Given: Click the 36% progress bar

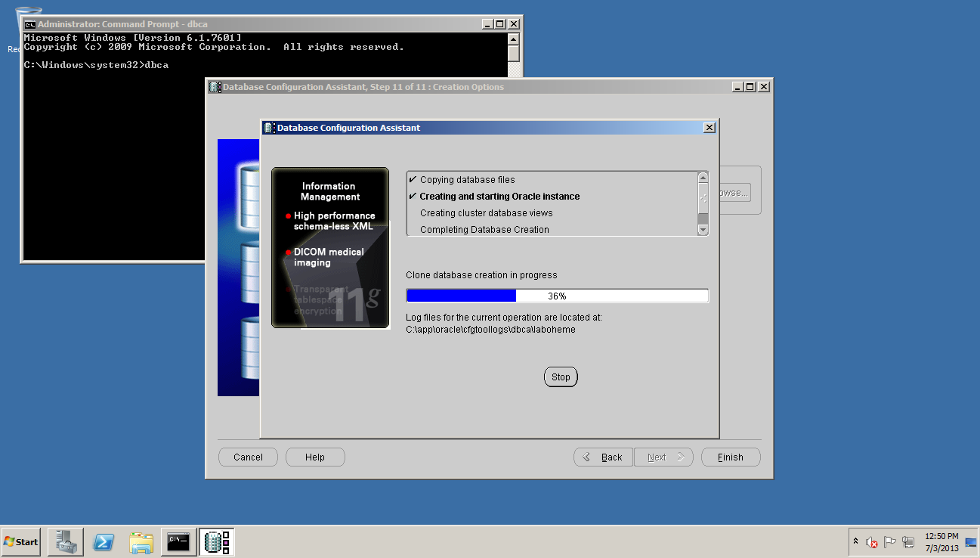Looking at the screenshot, I should click(x=557, y=296).
